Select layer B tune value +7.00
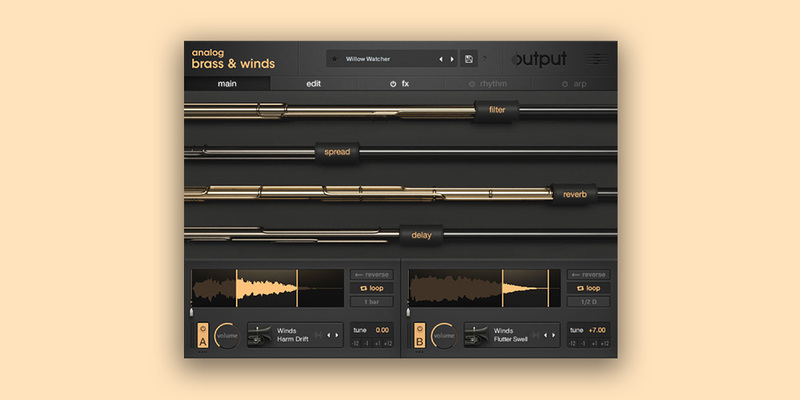 tap(596, 330)
